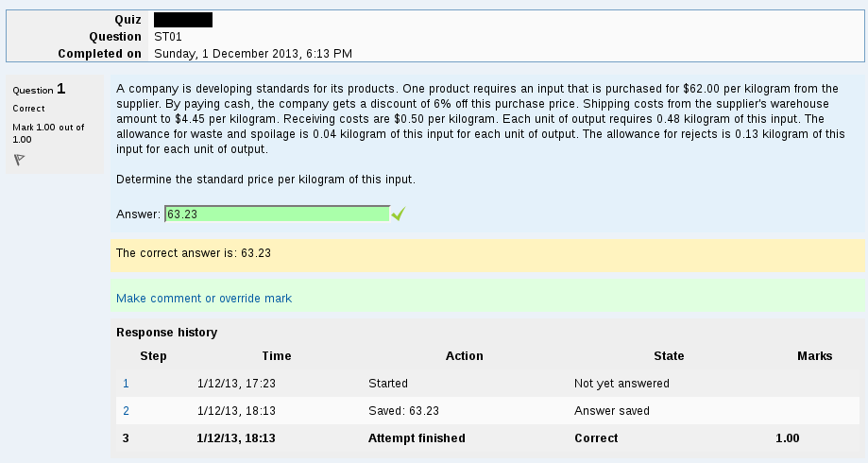Click the Question 1 number label
The image size is (868, 463).
pos(39,89)
